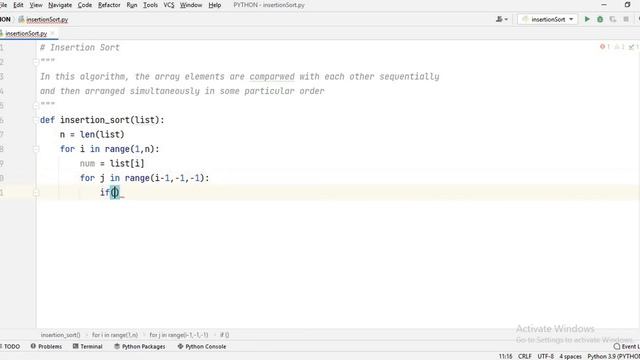Place cursor inside the if() parentheses
This screenshot has width=640, height=360.
coord(115,193)
